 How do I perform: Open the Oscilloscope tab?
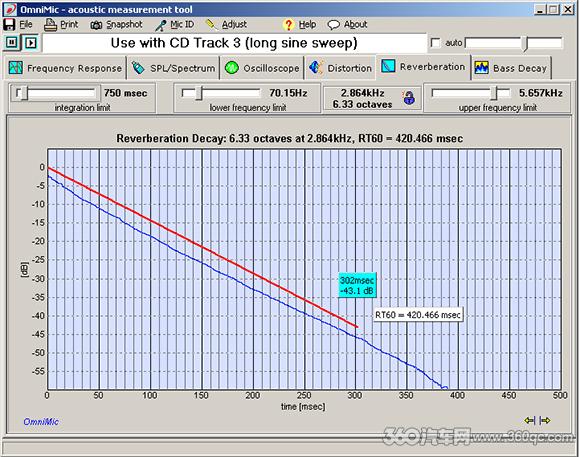pyautogui.click(x=262, y=68)
